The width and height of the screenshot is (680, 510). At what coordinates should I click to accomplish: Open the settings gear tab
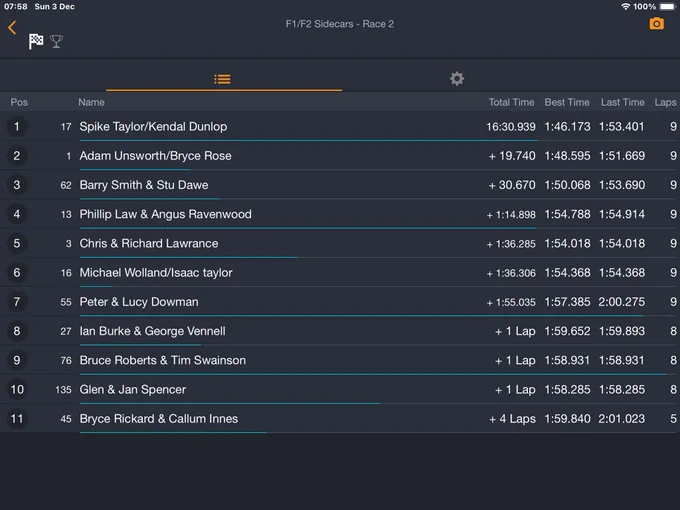click(x=457, y=78)
